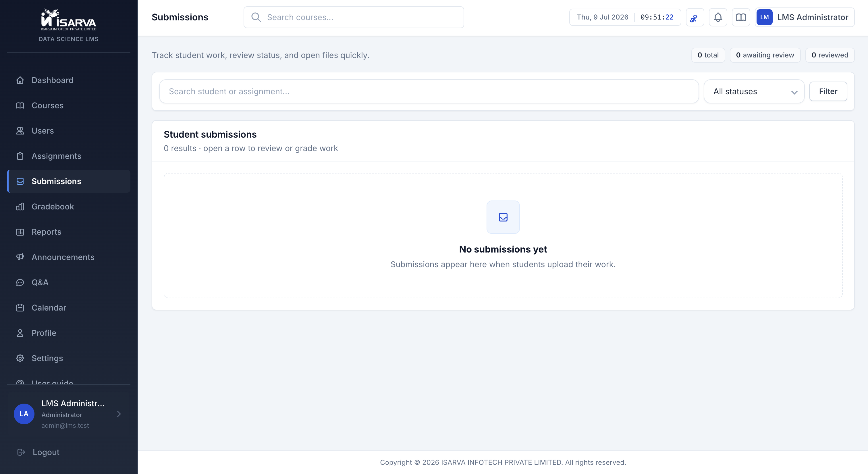The image size is (868, 474).
Task: Open Profile page link
Action: (x=69, y=333)
